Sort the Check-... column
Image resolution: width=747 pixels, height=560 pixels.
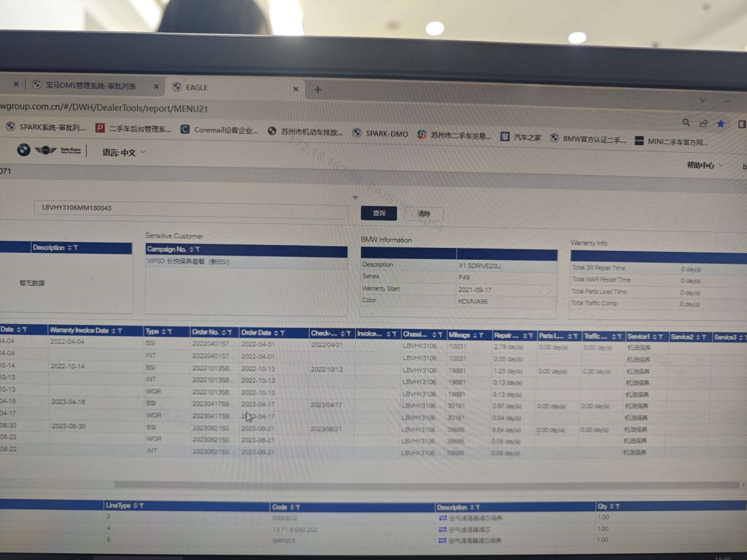(x=343, y=333)
